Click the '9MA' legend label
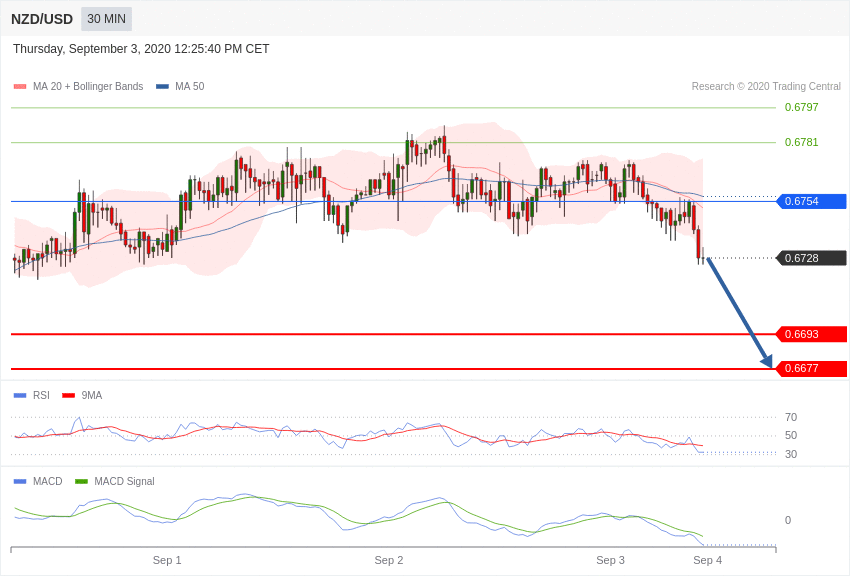The height and width of the screenshot is (576, 850). (92, 396)
